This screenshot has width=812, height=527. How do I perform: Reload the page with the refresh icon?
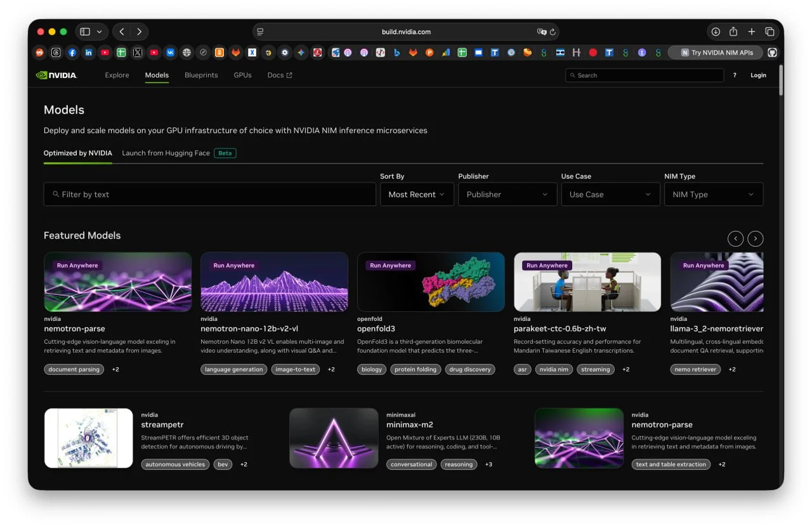click(x=553, y=32)
